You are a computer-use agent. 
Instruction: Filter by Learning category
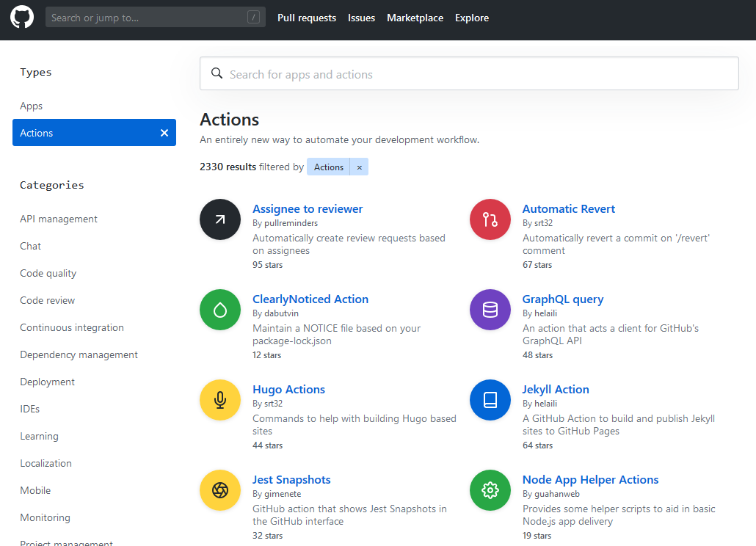coord(39,436)
